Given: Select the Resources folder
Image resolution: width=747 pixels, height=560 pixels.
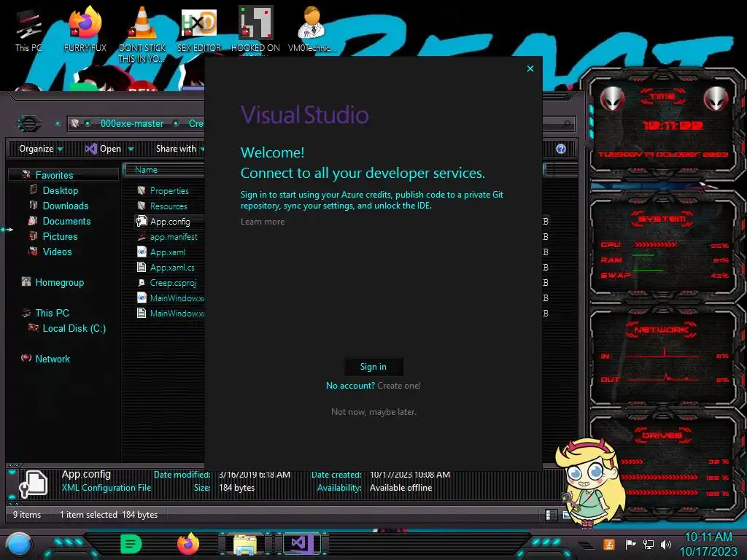Looking at the screenshot, I should point(169,206).
